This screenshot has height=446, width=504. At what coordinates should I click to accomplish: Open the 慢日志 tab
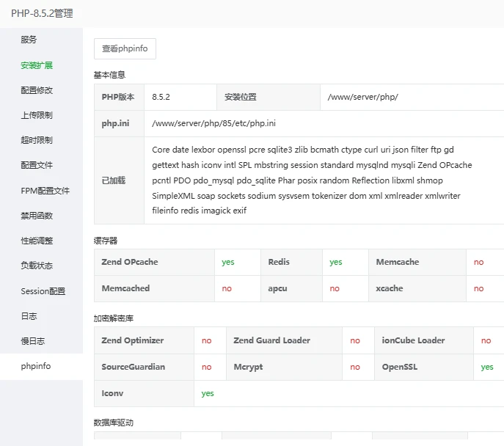tap(32, 341)
